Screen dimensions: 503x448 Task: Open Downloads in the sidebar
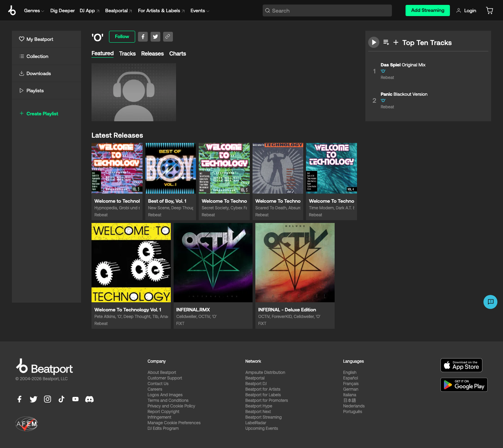point(46,73)
